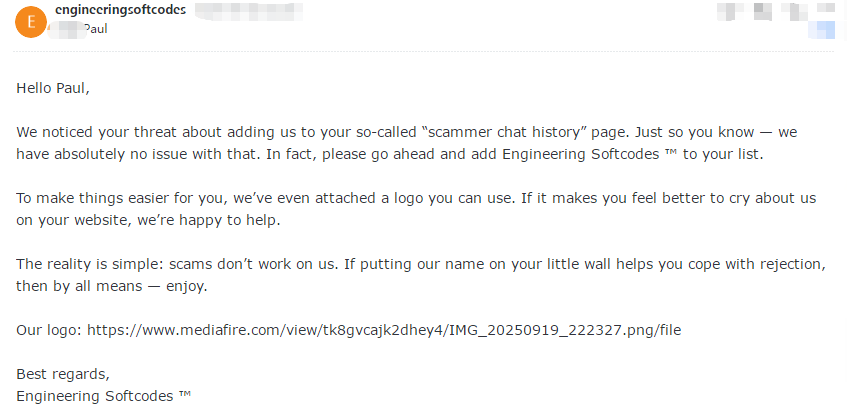The height and width of the screenshot is (412, 847).
Task: Click the "Hello Paul," greeting line
Action: pos(53,88)
